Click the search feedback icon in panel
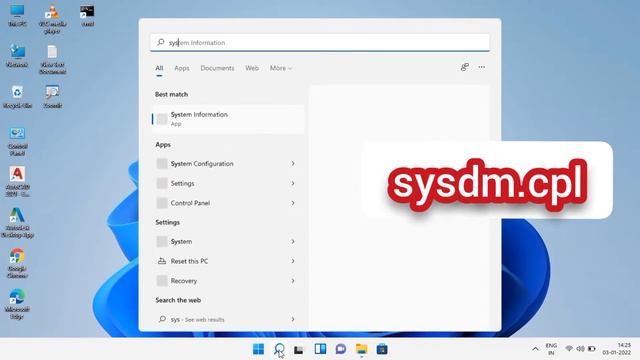Image resolution: width=640 pixels, height=360 pixels. click(464, 67)
